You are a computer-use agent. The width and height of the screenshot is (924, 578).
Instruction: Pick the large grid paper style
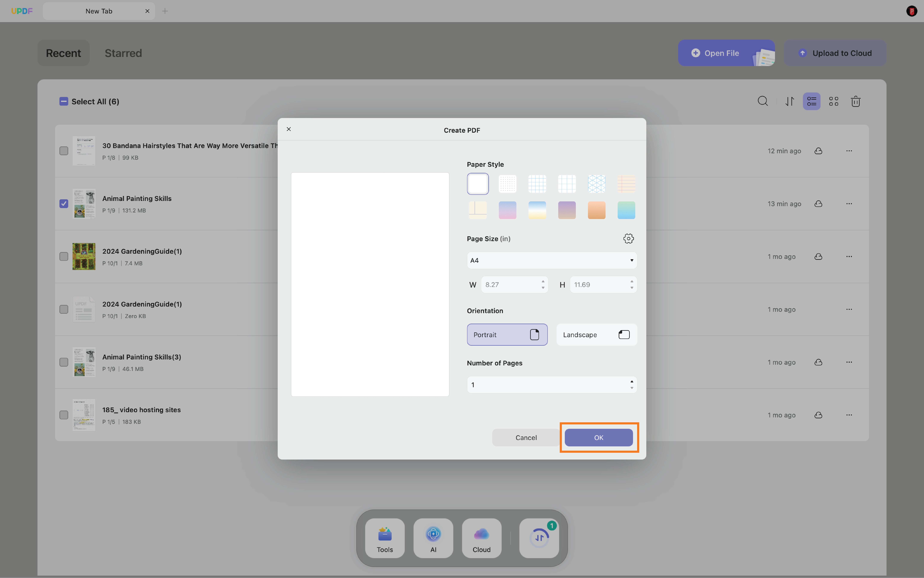[567, 184]
